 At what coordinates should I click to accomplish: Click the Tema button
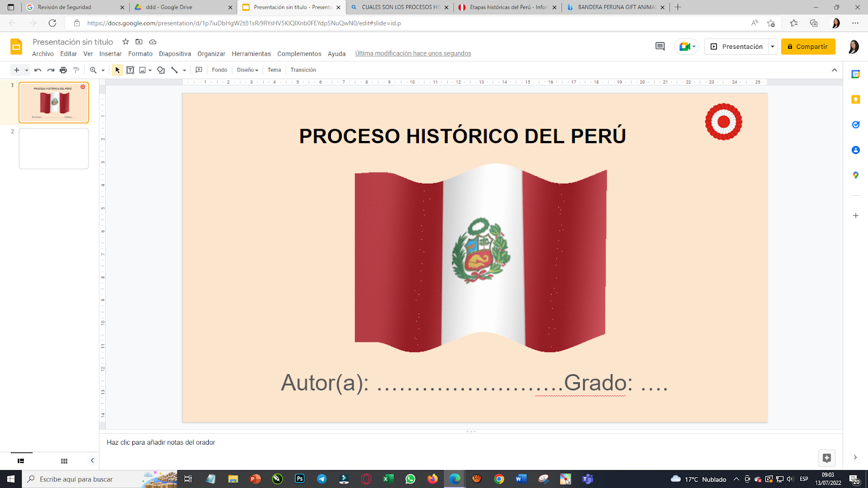tap(275, 70)
